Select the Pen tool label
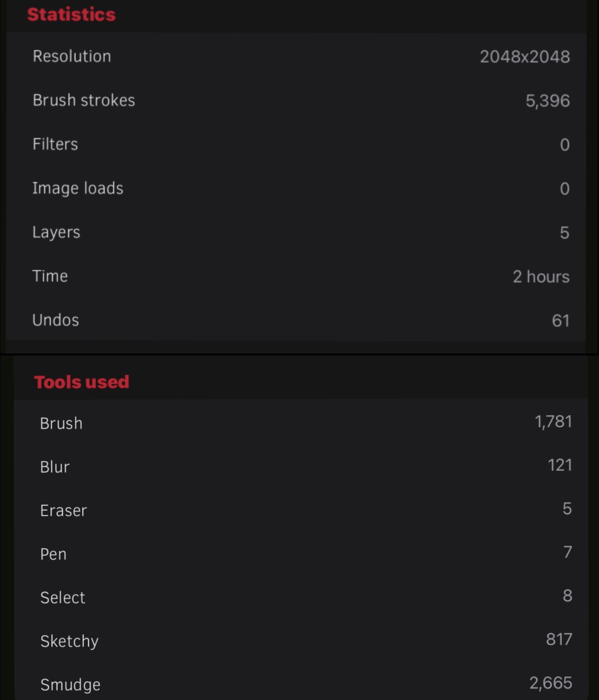 53,554
